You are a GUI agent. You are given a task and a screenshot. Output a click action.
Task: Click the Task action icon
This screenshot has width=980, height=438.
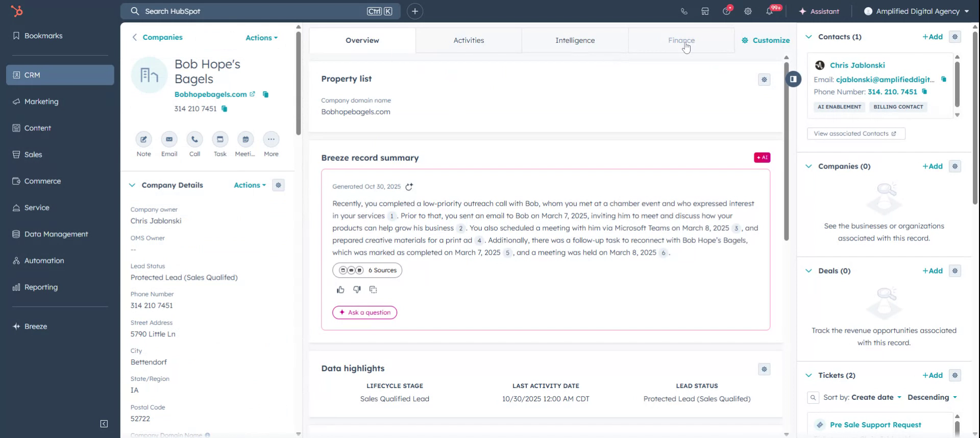(220, 139)
